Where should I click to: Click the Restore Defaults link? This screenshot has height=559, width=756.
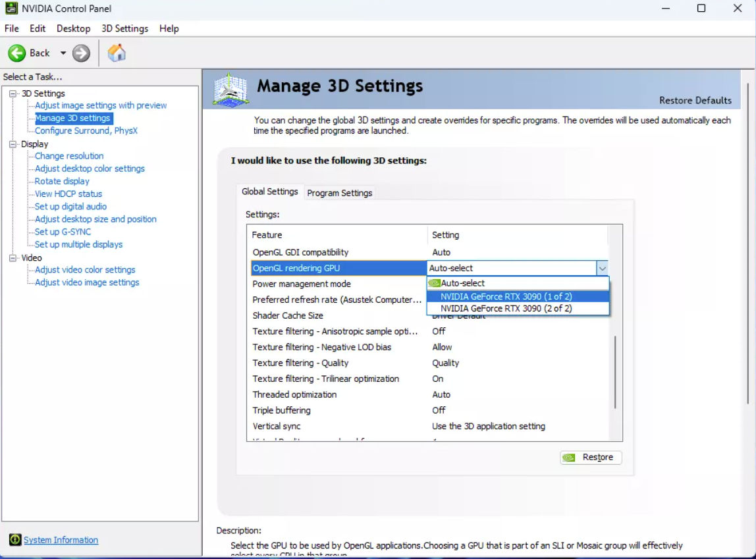(695, 100)
